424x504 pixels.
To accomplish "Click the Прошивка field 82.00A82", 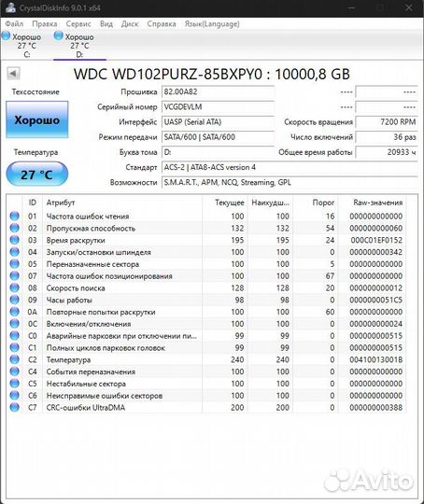I will pos(218,91).
